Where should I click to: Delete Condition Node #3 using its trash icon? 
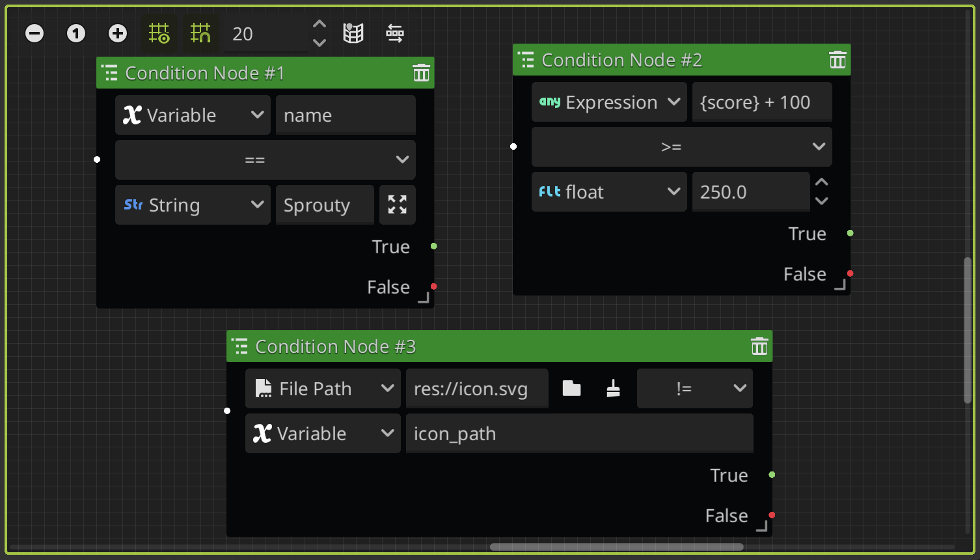point(759,346)
